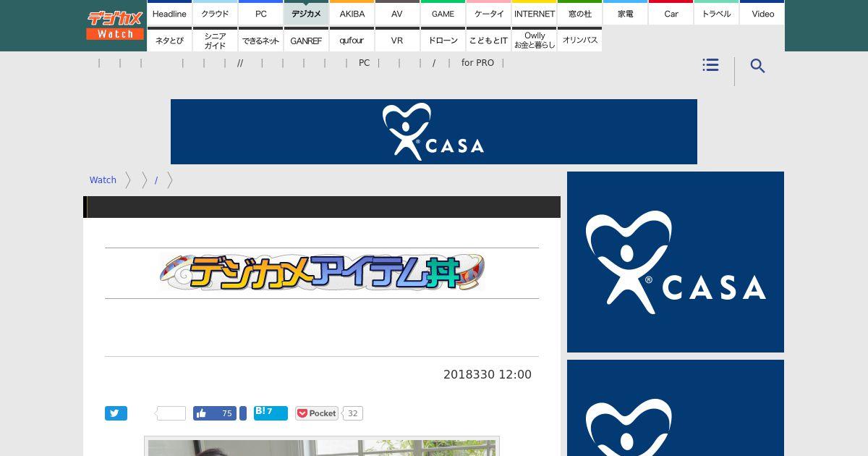
Task: Click the デジカメアイテム丼 series banner
Action: pyautogui.click(x=322, y=273)
